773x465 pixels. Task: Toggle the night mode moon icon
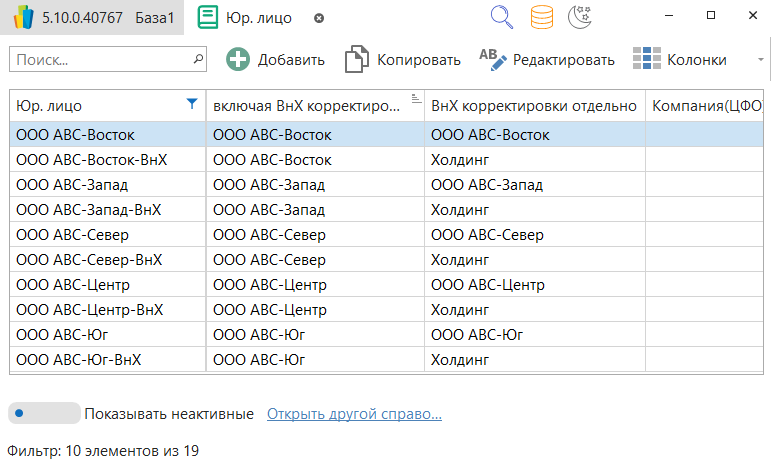pos(580,17)
